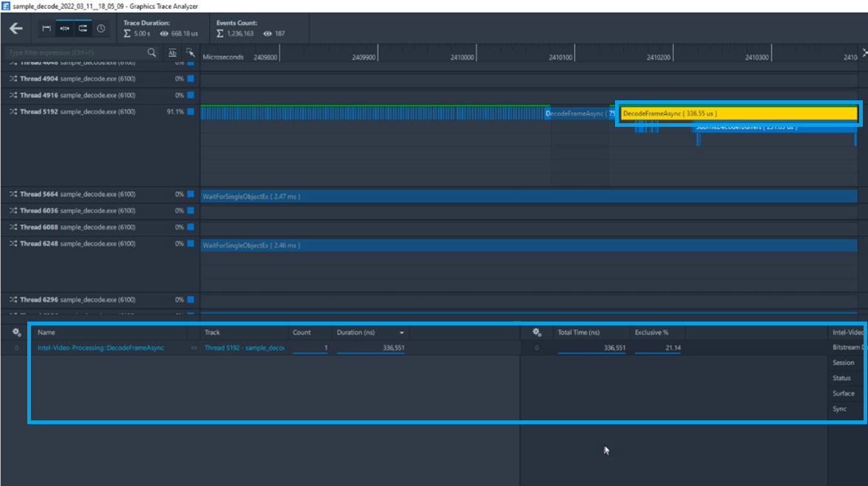Open column settings gear beside Total Time
868x486 pixels.
tap(537, 333)
